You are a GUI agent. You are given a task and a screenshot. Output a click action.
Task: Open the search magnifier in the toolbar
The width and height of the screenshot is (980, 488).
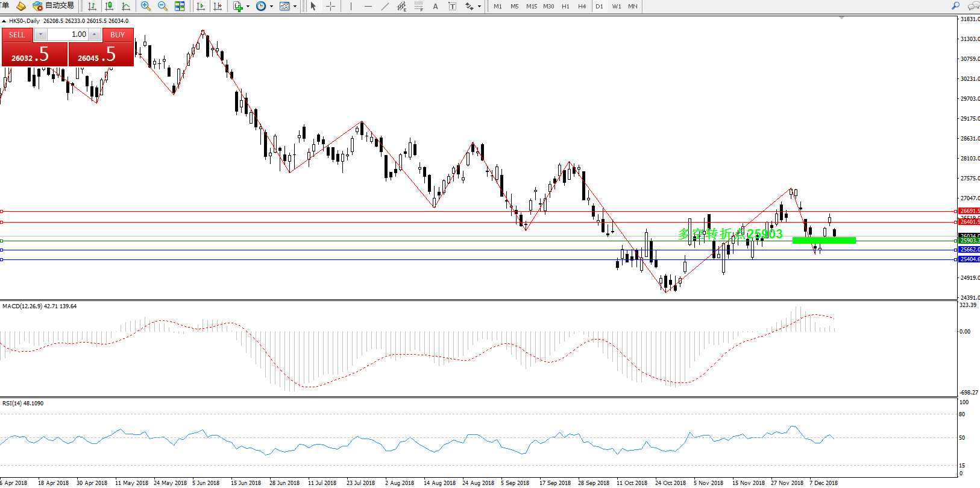(955, 6)
